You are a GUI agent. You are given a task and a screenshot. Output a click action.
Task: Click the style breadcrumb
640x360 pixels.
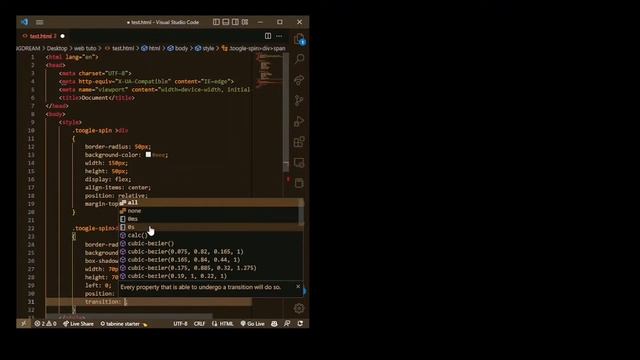point(205,48)
